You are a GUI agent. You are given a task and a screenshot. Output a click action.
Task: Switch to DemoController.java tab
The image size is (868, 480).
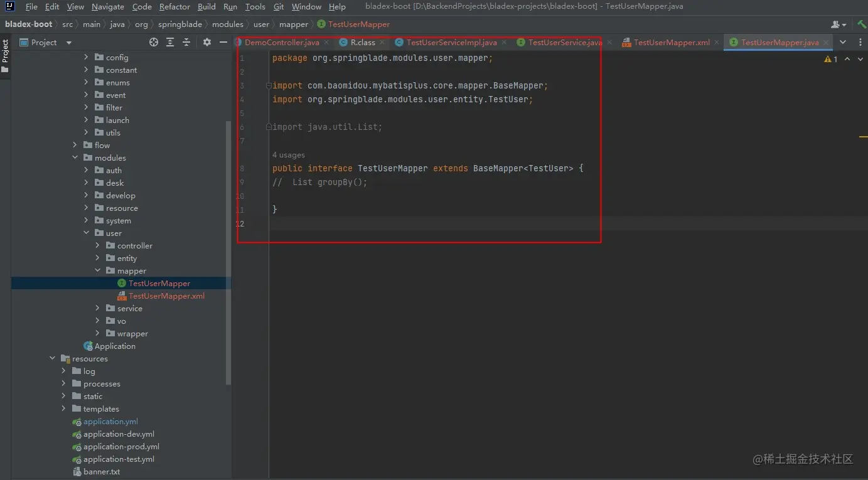[282, 43]
